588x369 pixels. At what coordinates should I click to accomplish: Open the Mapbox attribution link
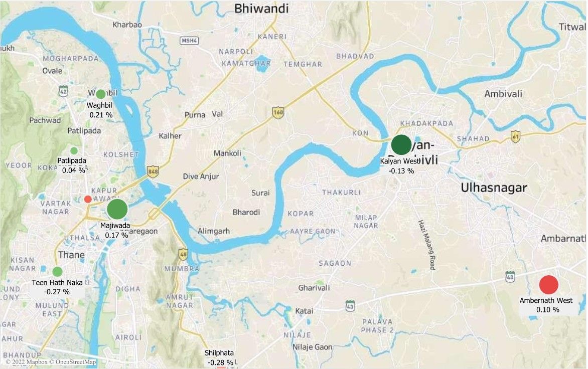tap(26, 362)
